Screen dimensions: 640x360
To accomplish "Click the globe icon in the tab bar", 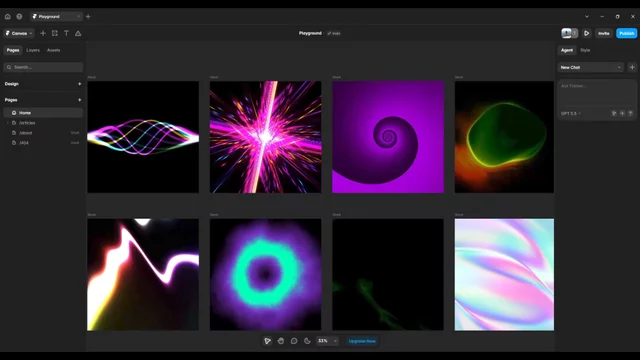I will pos(19,17).
